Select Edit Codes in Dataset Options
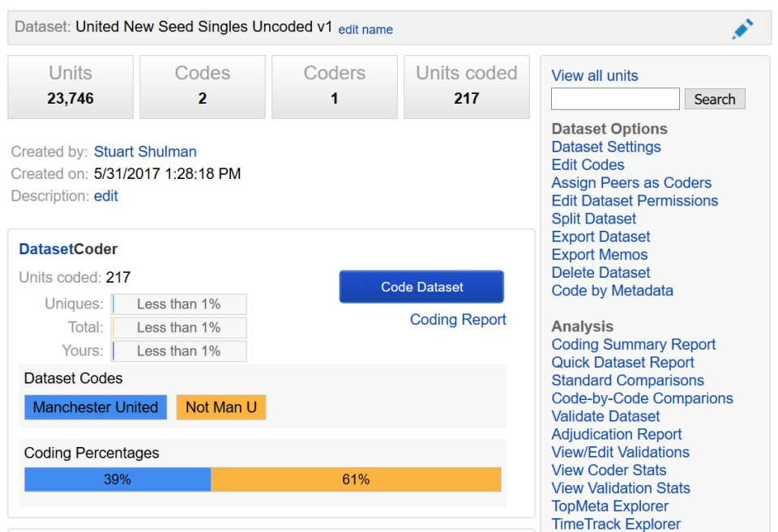 [x=588, y=165]
